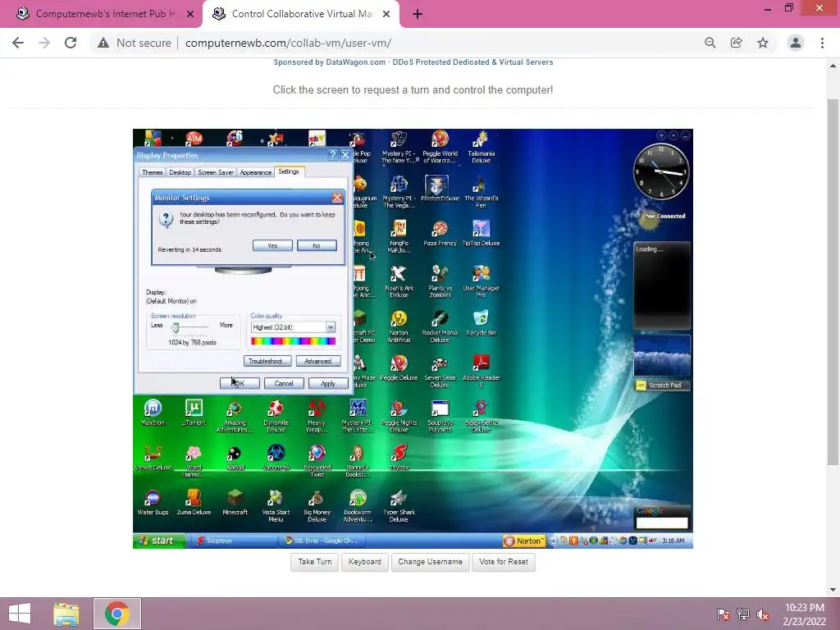Viewport: 840px width, 630px height.
Task: Open the Vista Start Menu shortcut
Action: pyautogui.click(x=276, y=505)
